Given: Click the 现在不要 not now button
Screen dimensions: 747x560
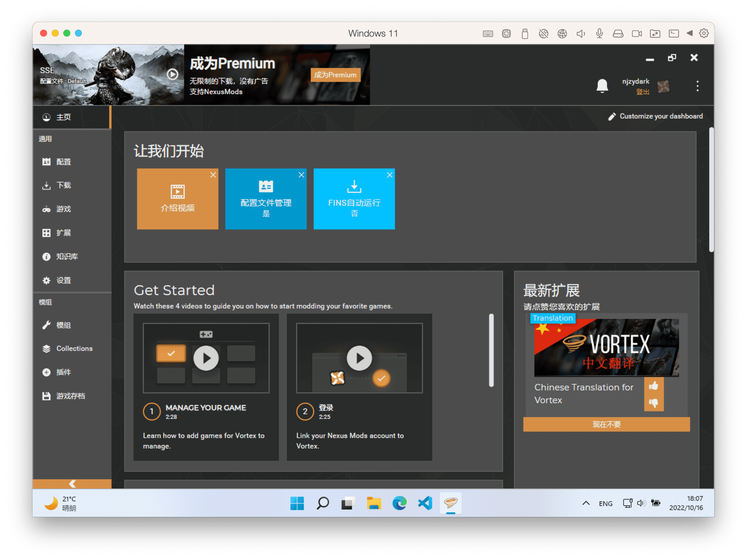Looking at the screenshot, I should click(x=606, y=424).
